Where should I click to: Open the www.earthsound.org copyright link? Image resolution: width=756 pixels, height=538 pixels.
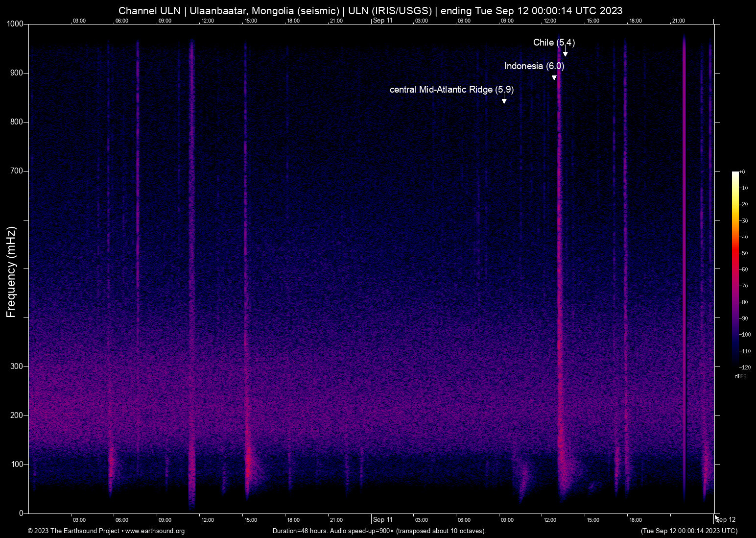pyautogui.click(x=155, y=531)
